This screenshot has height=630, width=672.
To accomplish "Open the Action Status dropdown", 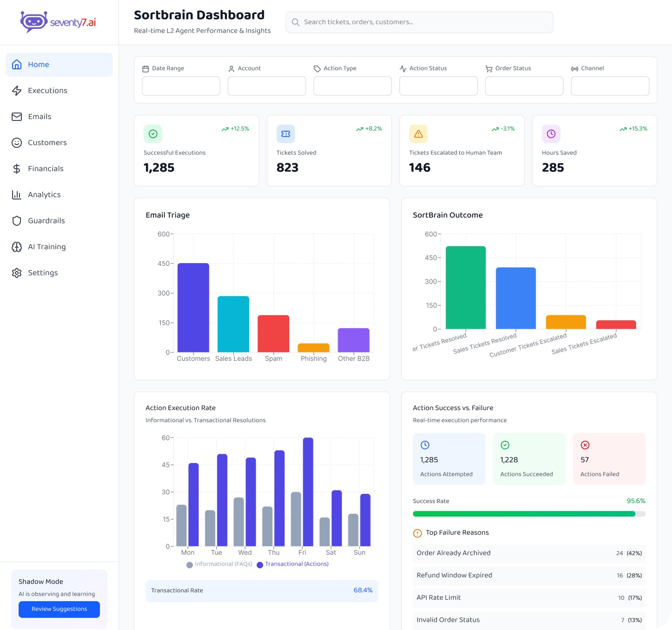I will (438, 86).
